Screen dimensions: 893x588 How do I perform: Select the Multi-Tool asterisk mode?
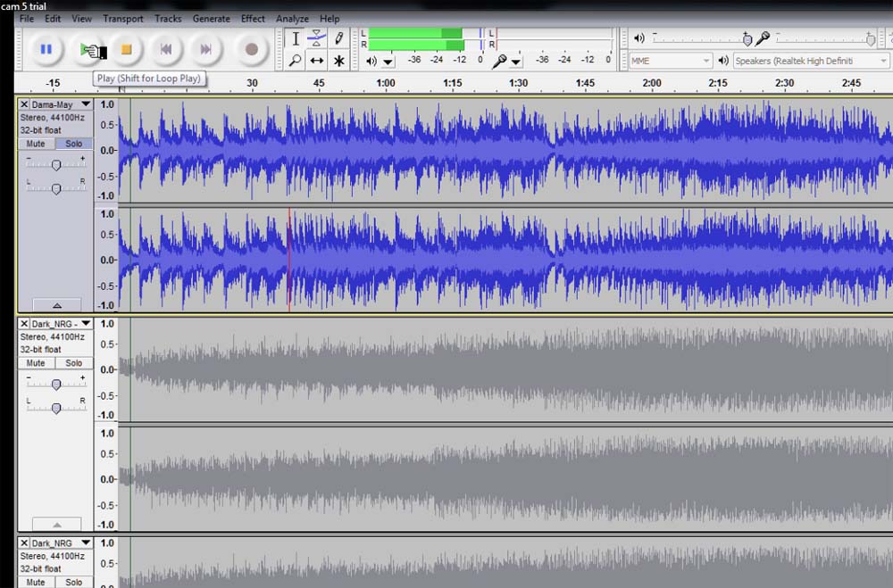[x=338, y=61]
